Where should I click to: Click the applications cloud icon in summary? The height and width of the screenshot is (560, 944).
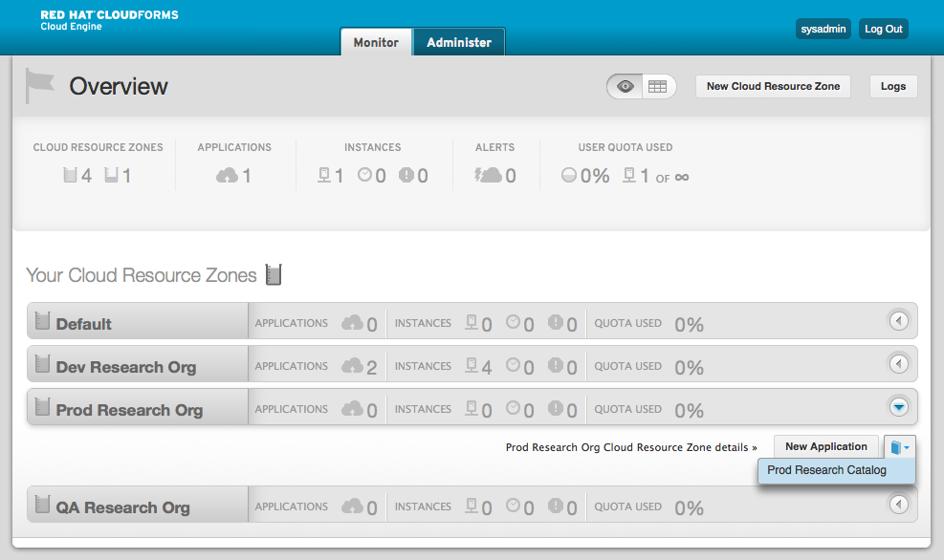pyautogui.click(x=227, y=176)
